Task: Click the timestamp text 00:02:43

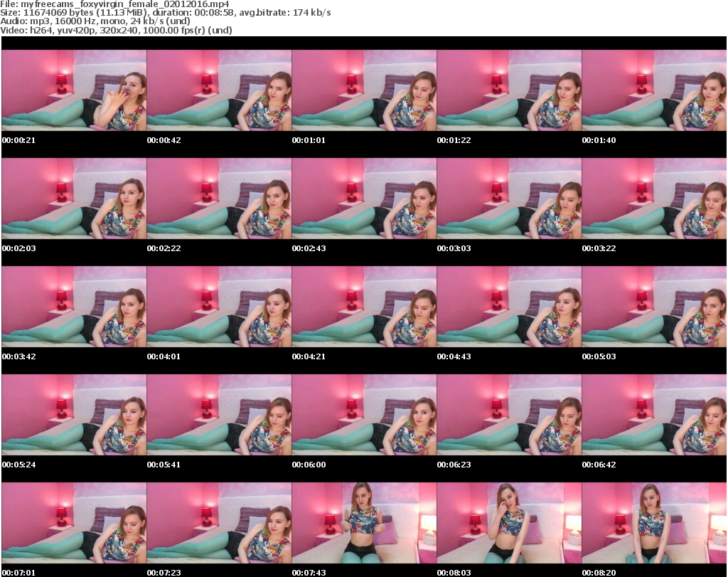Action: click(309, 248)
